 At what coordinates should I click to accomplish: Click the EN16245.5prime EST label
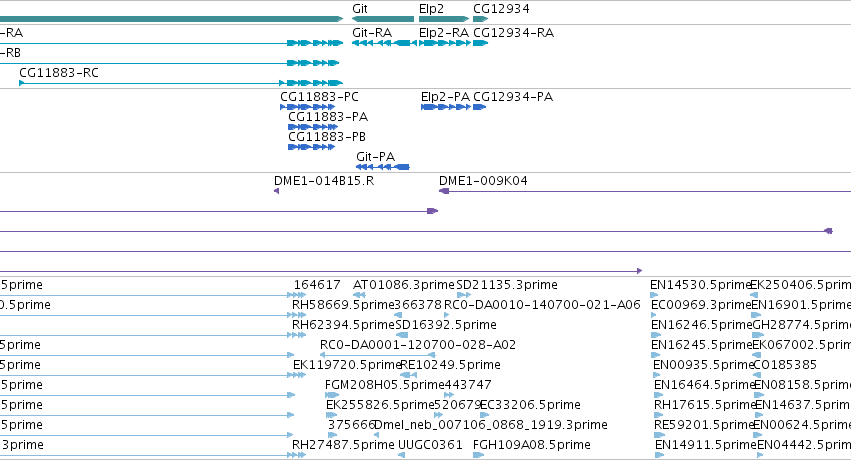tap(702, 345)
